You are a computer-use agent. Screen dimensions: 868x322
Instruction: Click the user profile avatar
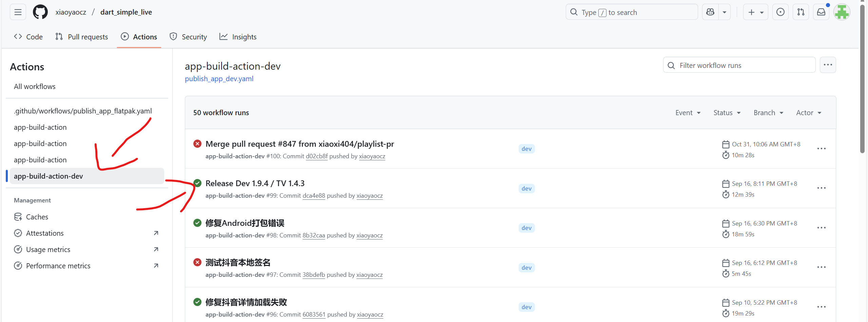pos(842,12)
